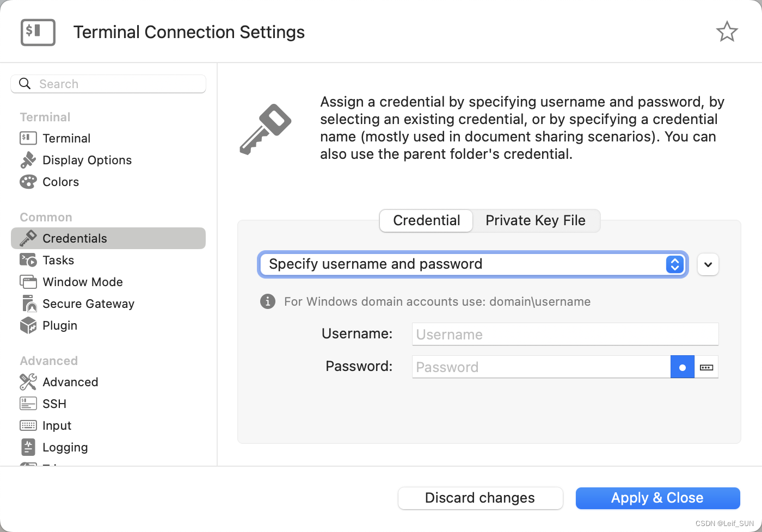Toggle password visibility dot button
Screen dimensions: 762x532
point(683,367)
